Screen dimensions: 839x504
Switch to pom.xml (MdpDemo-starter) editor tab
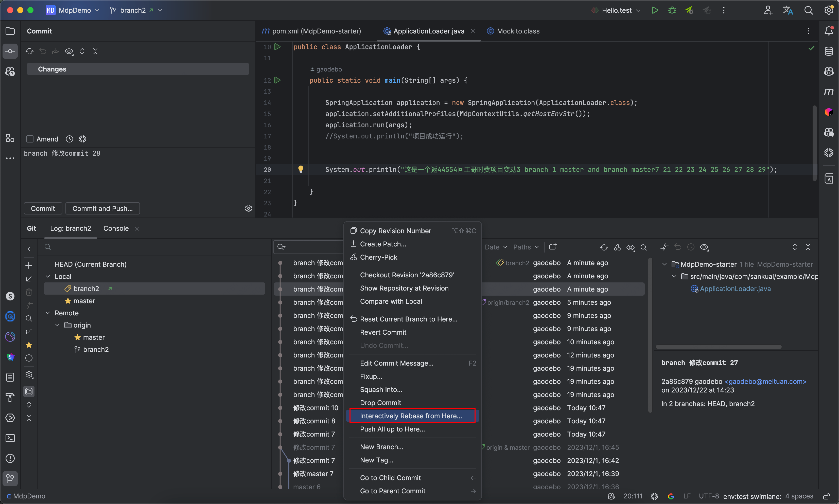coord(312,31)
